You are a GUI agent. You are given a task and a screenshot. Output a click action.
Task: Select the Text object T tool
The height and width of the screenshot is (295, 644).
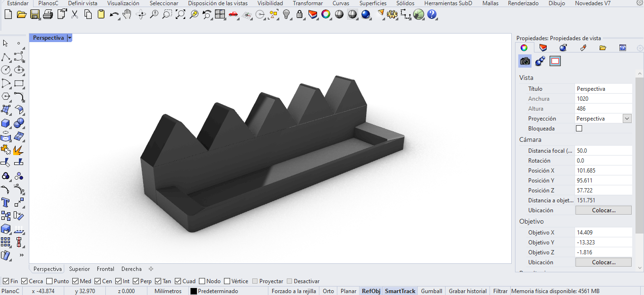tap(6, 202)
